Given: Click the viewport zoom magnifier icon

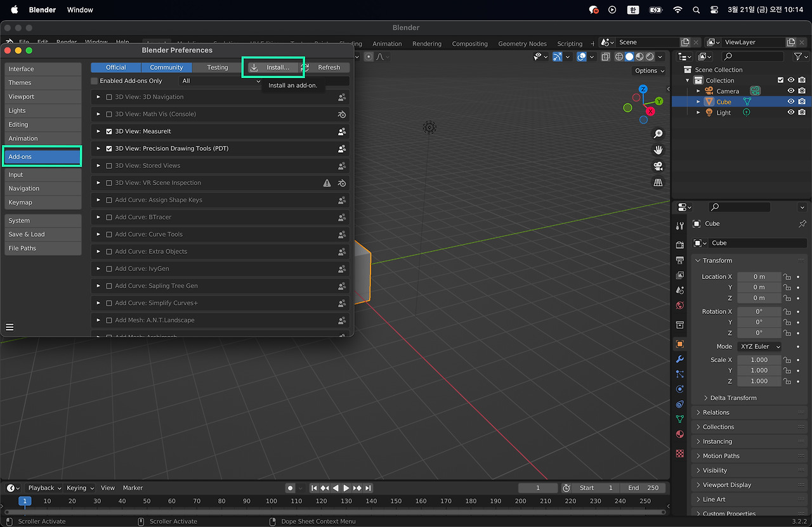Looking at the screenshot, I should (x=658, y=134).
